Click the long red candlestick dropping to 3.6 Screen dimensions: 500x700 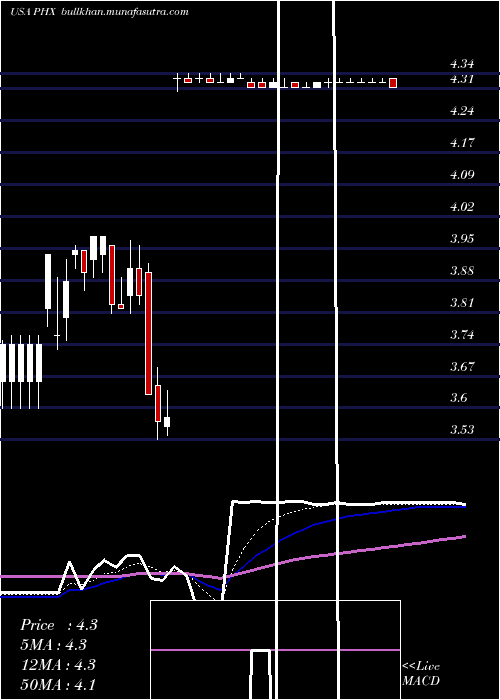tap(148, 333)
